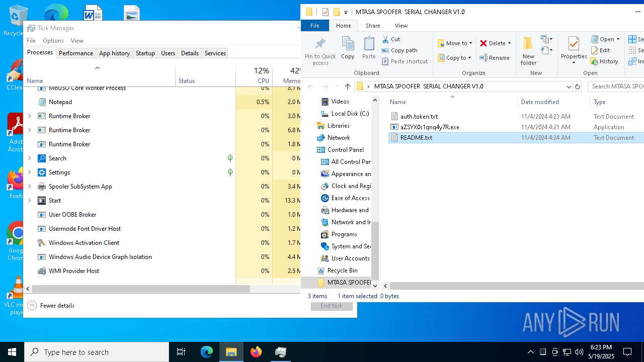This screenshot has width=644, height=362.
Task: Click Task Manager horizontal scrollbar
Action: 141,289
